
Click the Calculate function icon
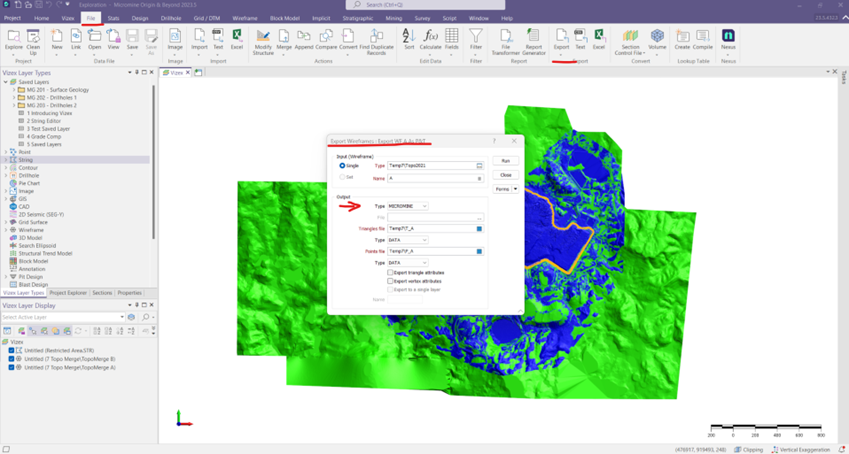click(430, 37)
